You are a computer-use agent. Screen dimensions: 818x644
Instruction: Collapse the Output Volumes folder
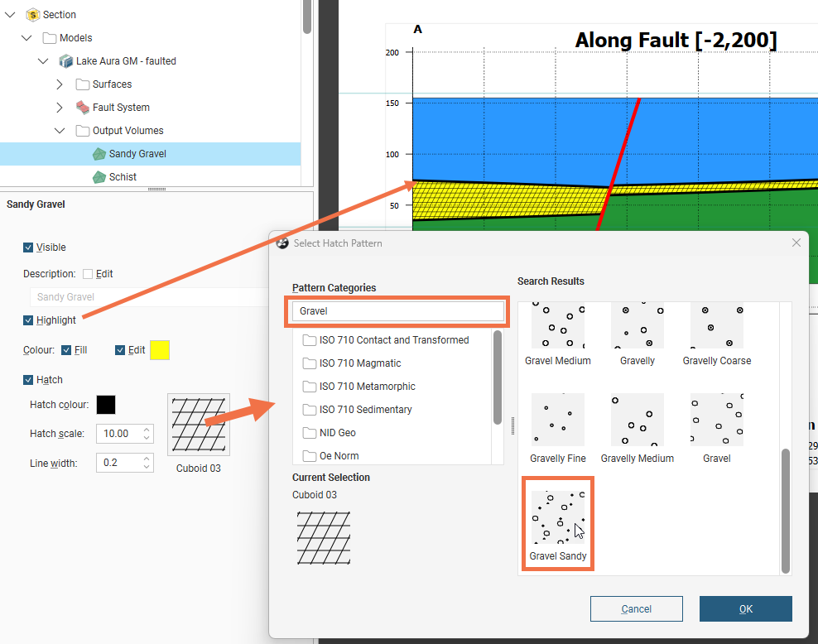(60, 131)
